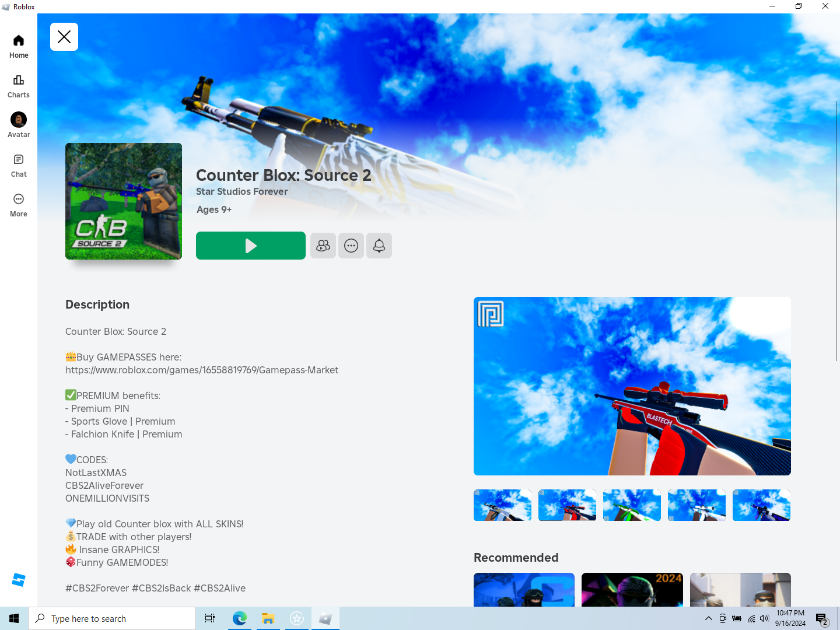Open the battery status tray icon

pos(737,618)
